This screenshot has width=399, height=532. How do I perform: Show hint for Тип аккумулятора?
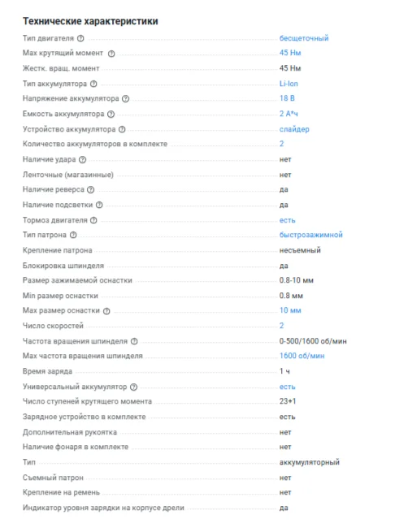point(93,84)
